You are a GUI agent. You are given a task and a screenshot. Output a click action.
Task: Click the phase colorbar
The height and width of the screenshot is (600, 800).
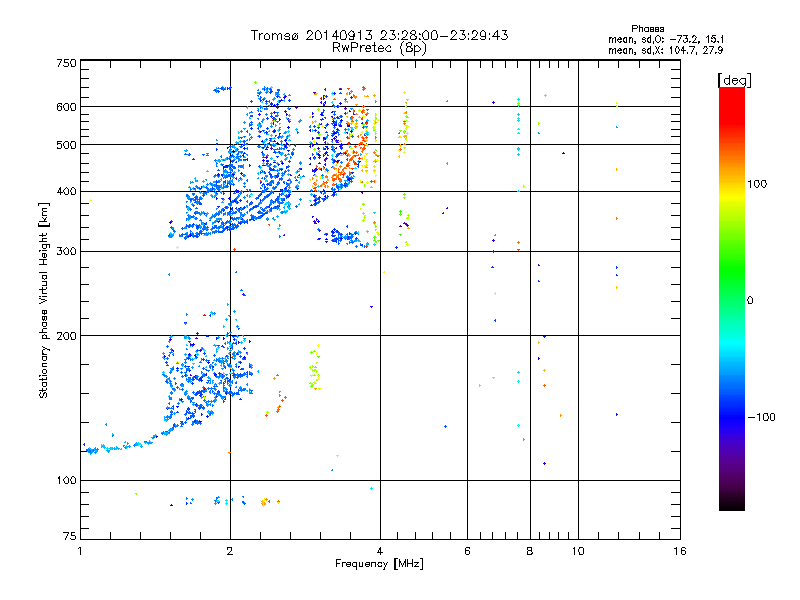(x=732, y=298)
